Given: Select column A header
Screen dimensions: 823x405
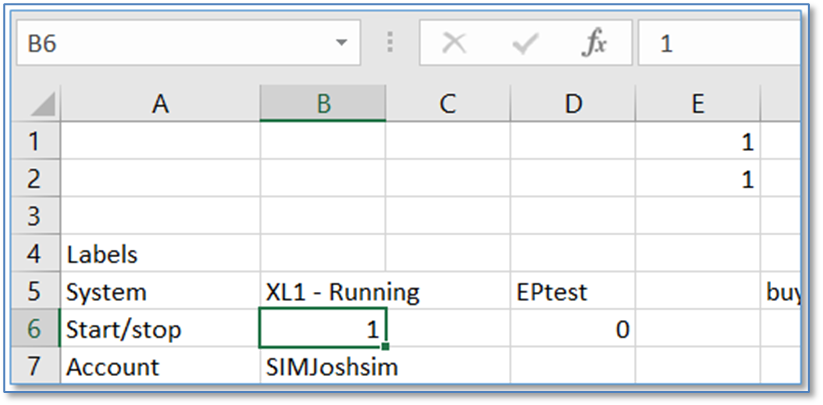Looking at the screenshot, I should pyautogui.click(x=160, y=103).
